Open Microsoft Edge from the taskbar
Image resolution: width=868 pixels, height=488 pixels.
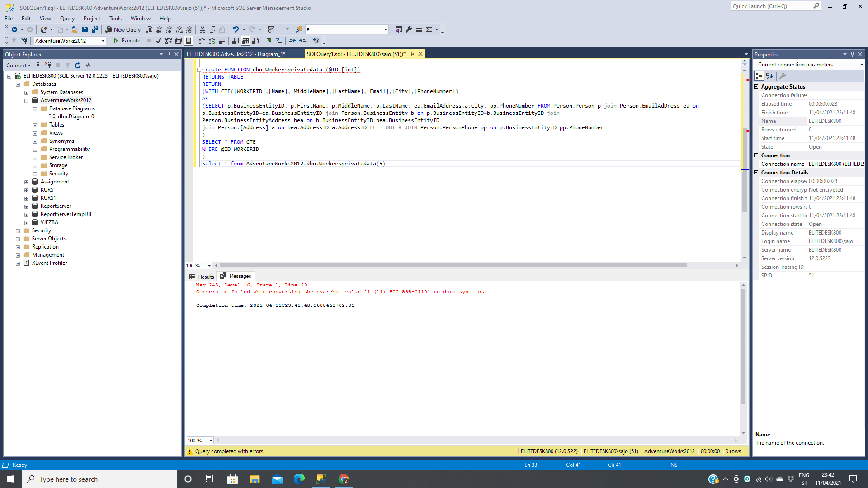click(299, 479)
